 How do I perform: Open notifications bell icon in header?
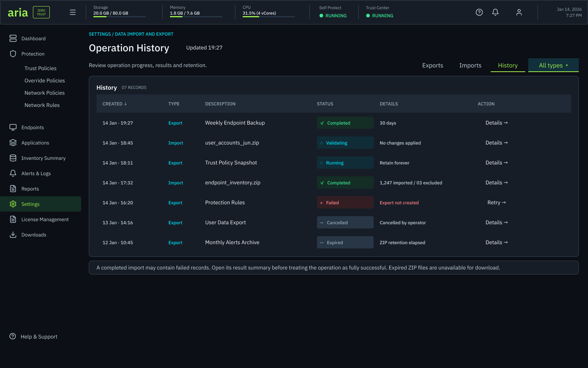495,12
